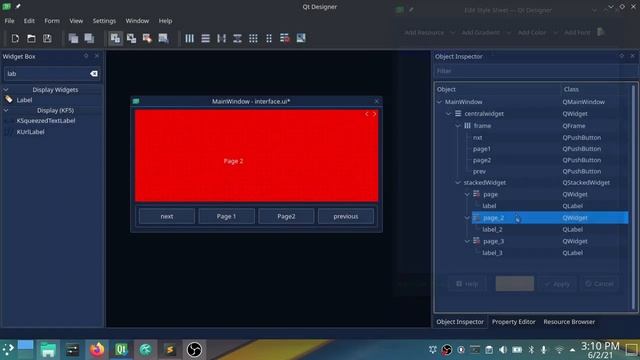Apply vertical layout from toolbar
This screenshot has height=360, width=640.
point(205,38)
